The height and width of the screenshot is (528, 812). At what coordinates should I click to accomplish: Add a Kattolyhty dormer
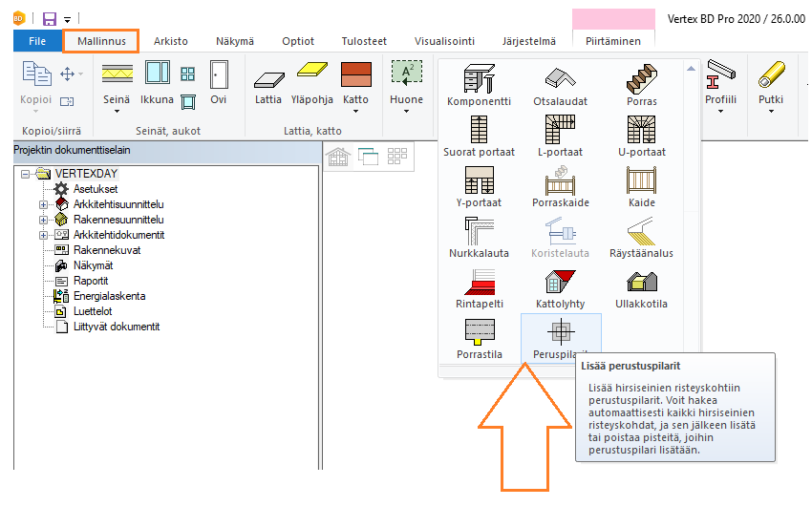[x=561, y=287]
